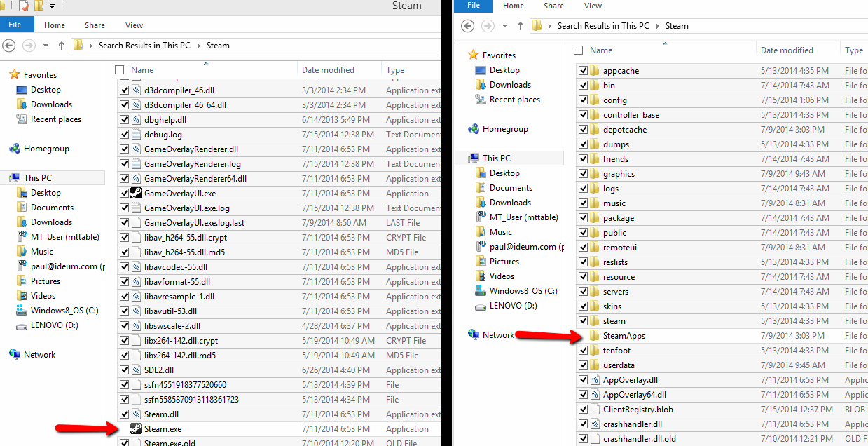Click the Favorites star icon in left window
The image size is (868, 446).
(15, 74)
